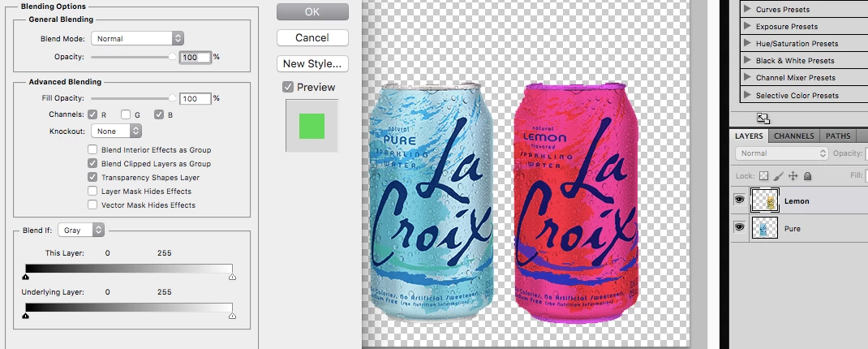Enable the G channel checkbox
868x349 pixels.
click(126, 114)
